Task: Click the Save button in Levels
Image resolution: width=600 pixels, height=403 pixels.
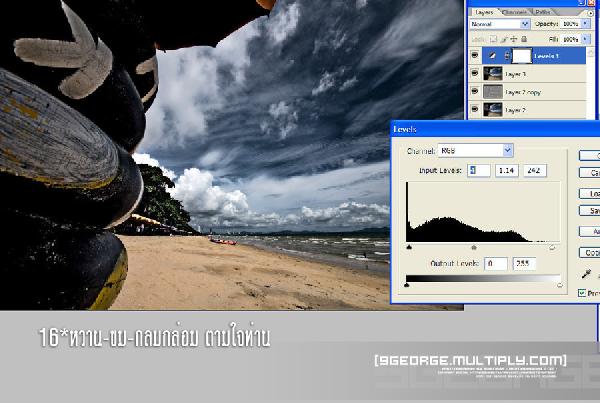Action: click(x=590, y=211)
